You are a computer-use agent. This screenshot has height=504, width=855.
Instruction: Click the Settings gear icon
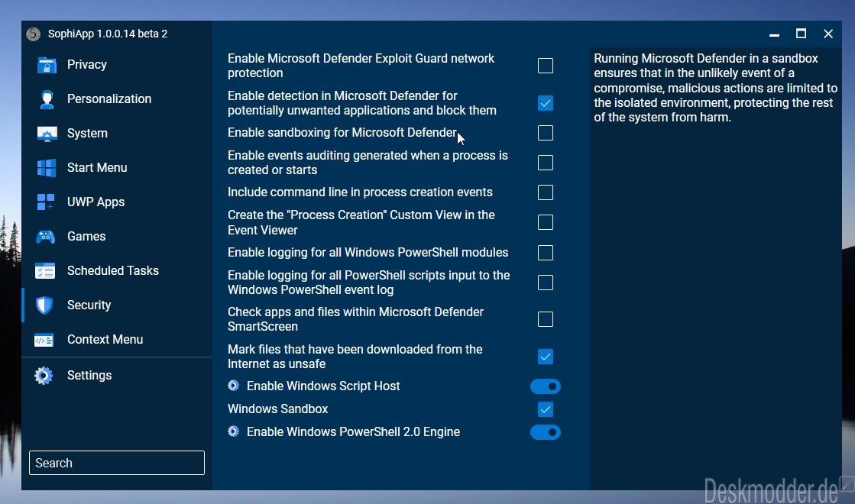pyautogui.click(x=44, y=376)
